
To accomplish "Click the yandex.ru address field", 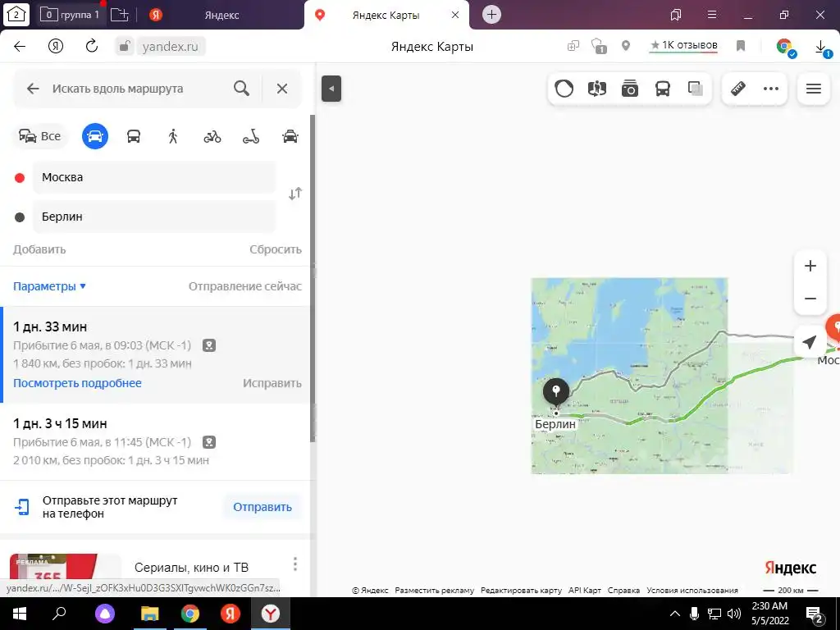I will pyautogui.click(x=171, y=47).
